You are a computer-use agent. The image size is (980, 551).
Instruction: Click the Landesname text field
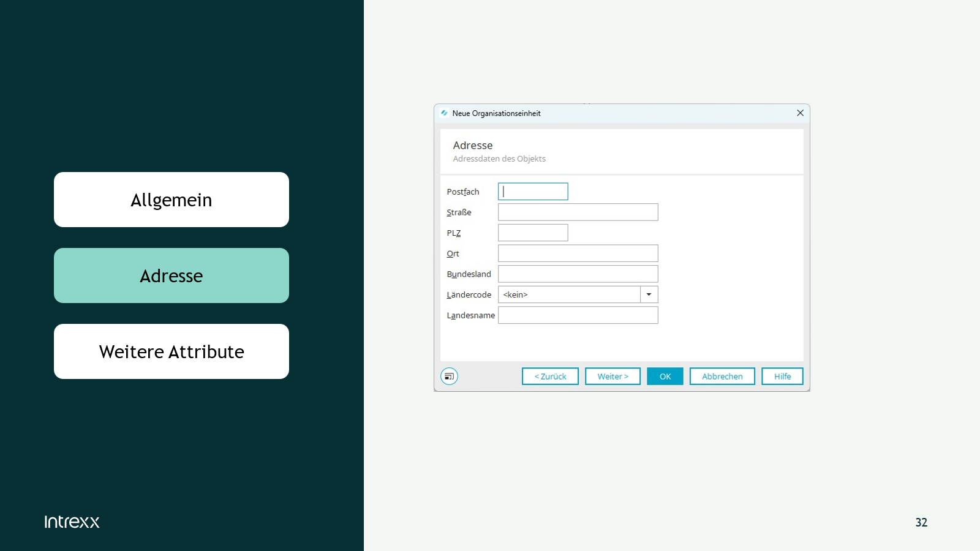pyautogui.click(x=578, y=315)
